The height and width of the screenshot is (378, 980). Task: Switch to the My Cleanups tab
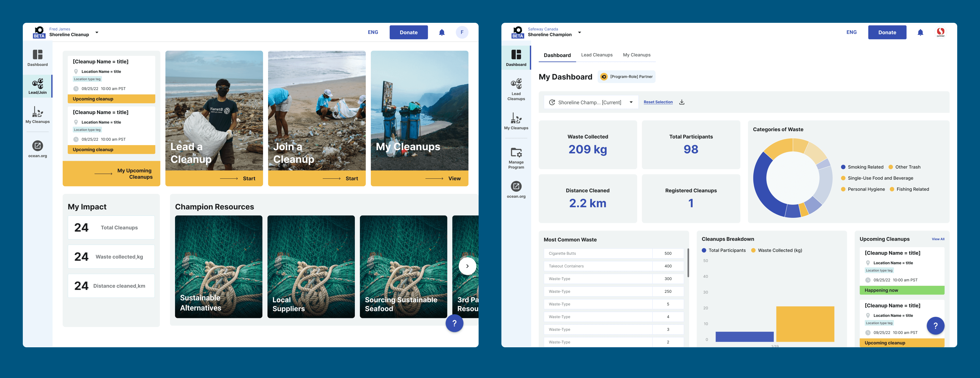coord(637,55)
